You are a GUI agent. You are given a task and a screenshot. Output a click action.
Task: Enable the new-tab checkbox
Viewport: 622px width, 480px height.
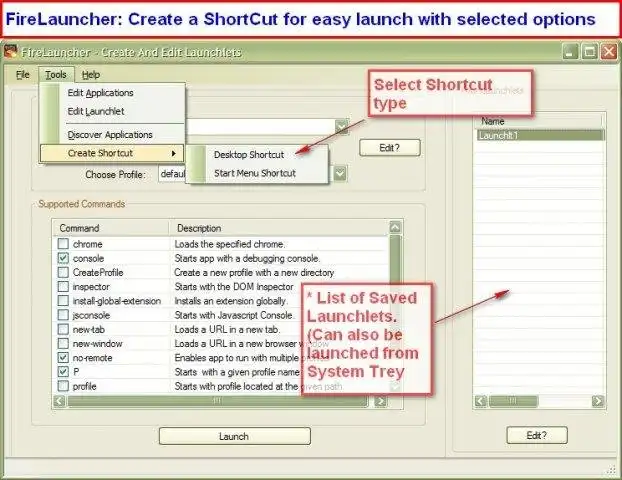pyautogui.click(x=63, y=329)
